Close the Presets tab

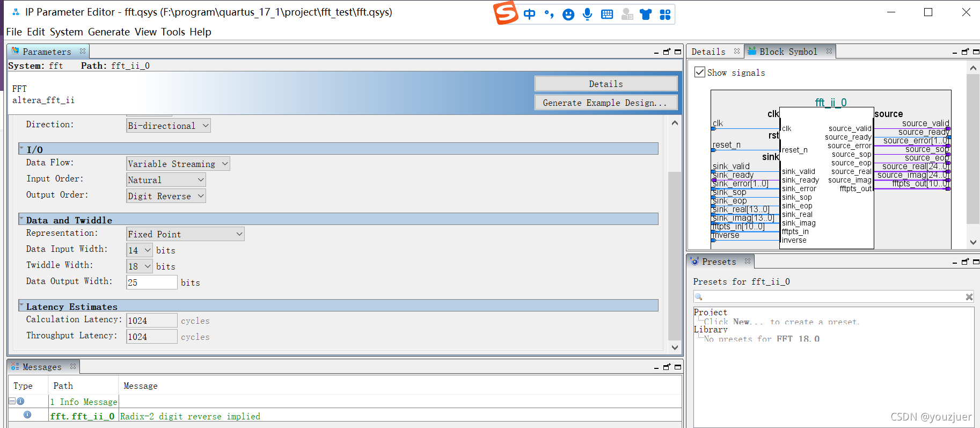[748, 262]
